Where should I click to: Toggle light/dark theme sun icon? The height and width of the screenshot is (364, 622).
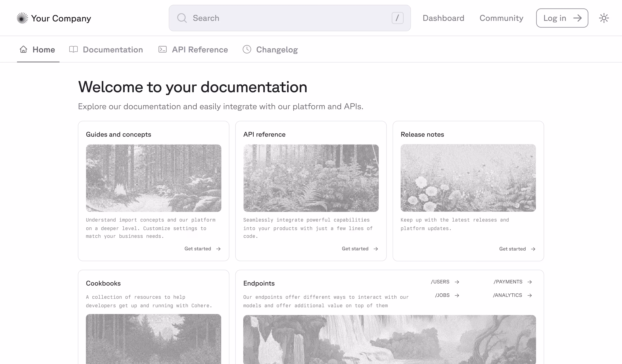[x=604, y=18]
